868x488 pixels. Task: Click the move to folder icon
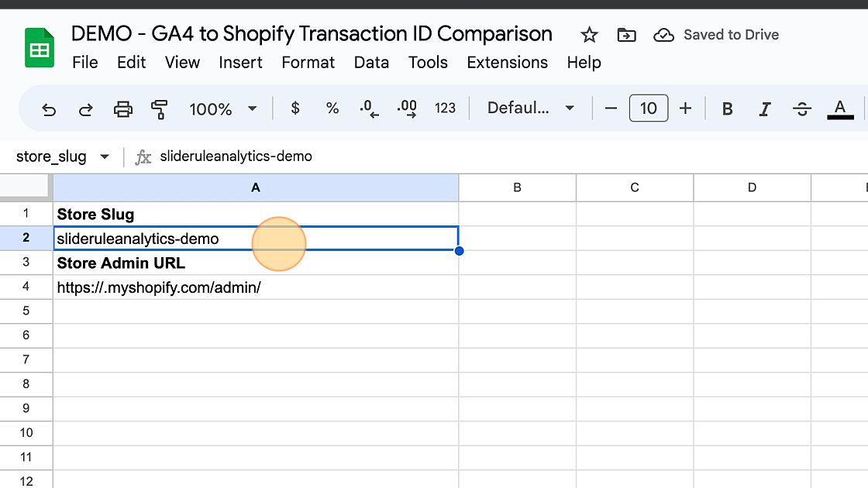click(x=626, y=35)
